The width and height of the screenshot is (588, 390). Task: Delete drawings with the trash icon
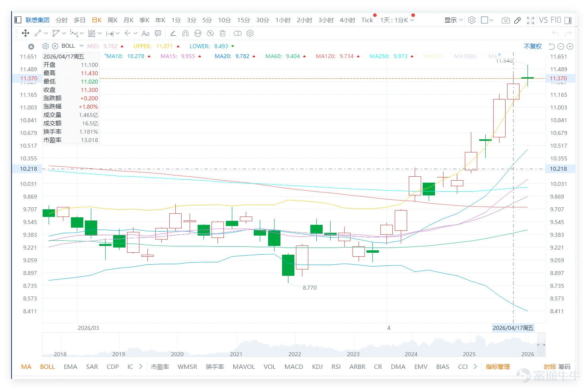[x=223, y=33]
